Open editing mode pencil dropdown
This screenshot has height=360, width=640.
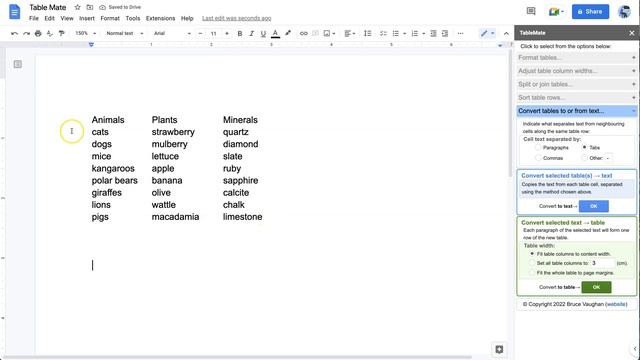click(487, 33)
